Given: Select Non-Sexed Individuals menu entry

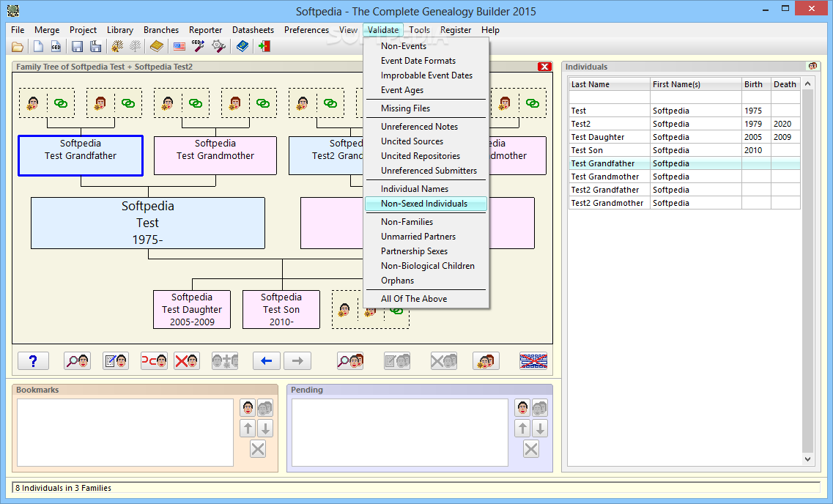Looking at the screenshot, I should point(426,204).
